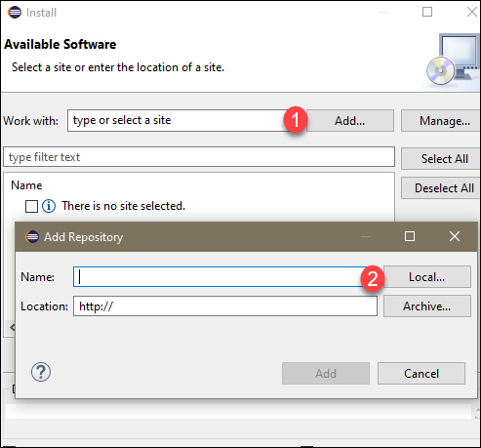Maximize the Add Repository dialog
Image resolution: width=481 pixels, height=448 pixels.
[410, 236]
